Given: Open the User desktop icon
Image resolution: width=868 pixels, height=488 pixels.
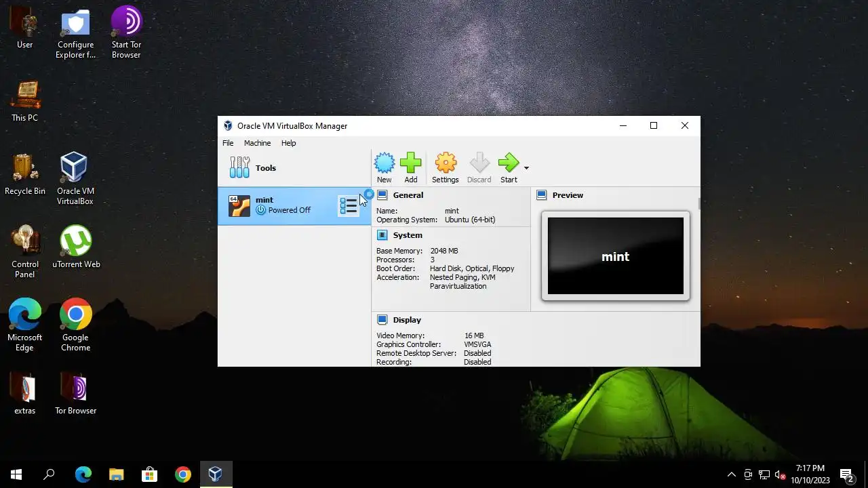Looking at the screenshot, I should click(x=25, y=29).
